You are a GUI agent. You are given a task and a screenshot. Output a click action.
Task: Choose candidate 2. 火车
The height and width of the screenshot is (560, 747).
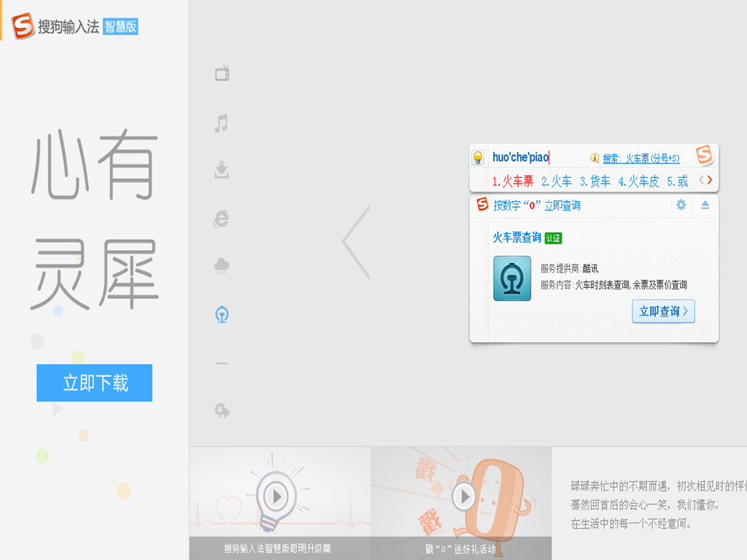pyautogui.click(x=557, y=181)
